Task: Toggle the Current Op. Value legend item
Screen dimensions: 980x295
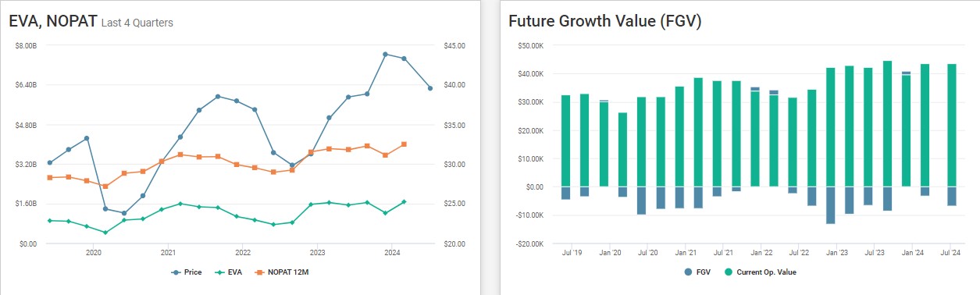Action: (x=761, y=272)
